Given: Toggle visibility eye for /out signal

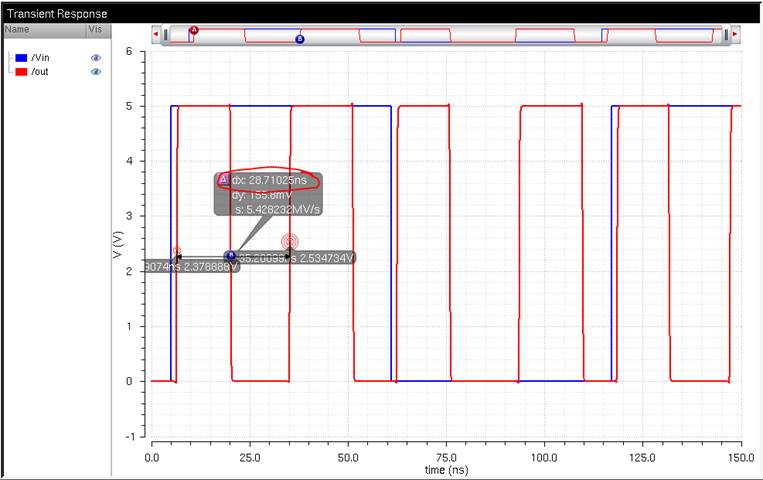Looking at the screenshot, I should coord(97,72).
